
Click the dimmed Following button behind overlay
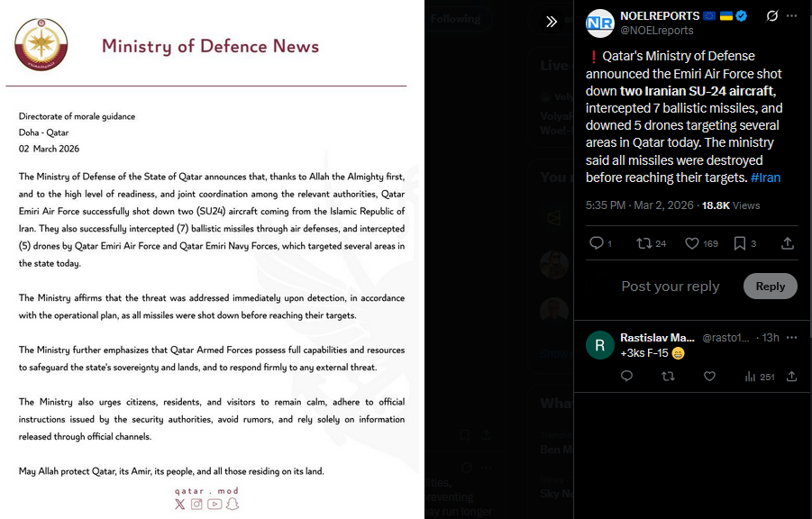[x=455, y=19]
